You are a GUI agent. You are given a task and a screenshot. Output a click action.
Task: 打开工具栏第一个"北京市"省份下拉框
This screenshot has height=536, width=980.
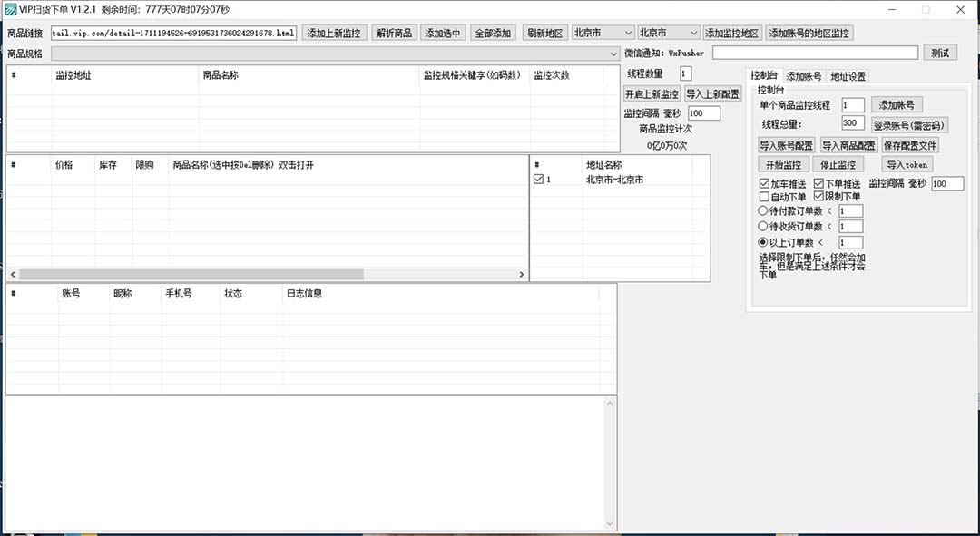603,32
